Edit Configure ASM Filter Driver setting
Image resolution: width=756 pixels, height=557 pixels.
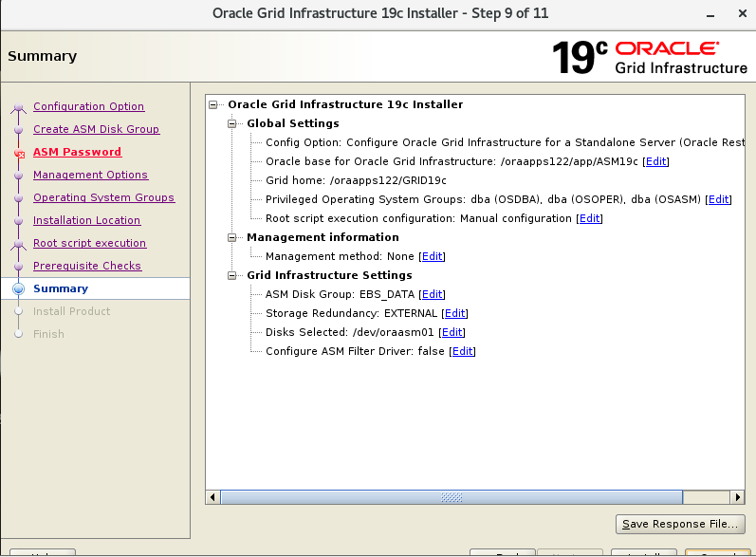point(462,351)
